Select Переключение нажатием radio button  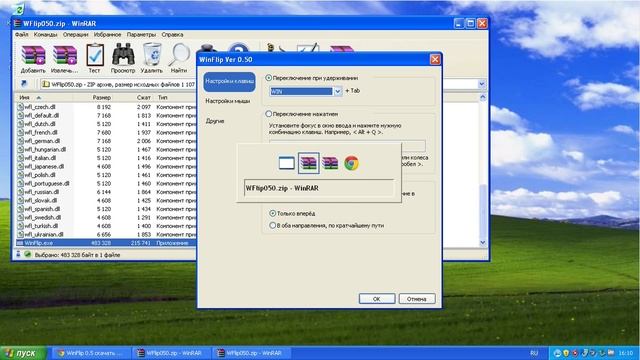tap(269, 114)
